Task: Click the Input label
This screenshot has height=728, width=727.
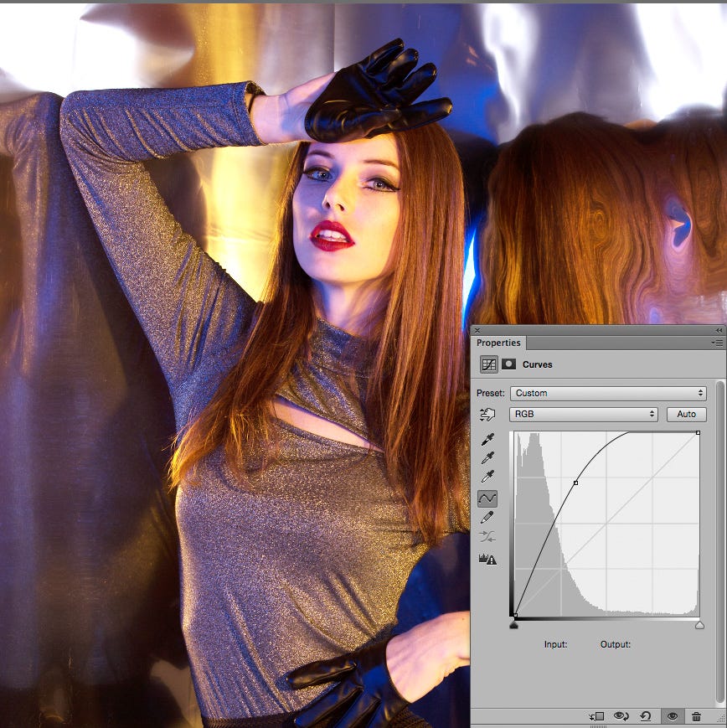Action: point(555,644)
